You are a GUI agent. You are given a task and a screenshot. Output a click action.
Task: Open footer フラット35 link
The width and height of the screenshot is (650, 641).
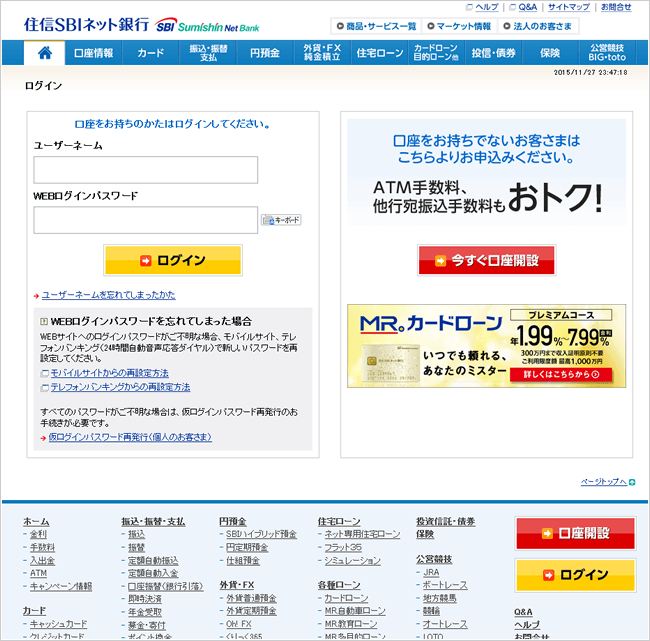[x=343, y=548]
